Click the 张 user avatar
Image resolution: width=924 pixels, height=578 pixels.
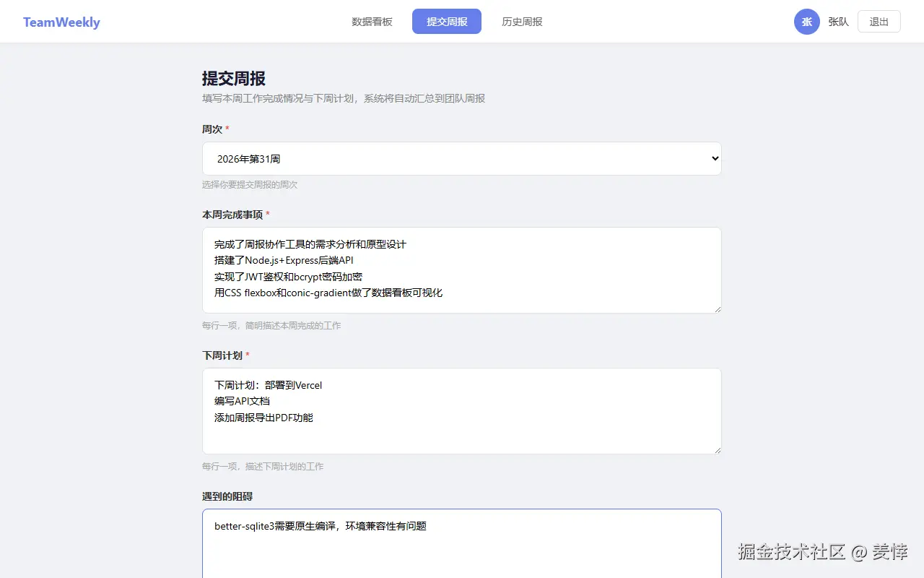click(x=807, y=22)
